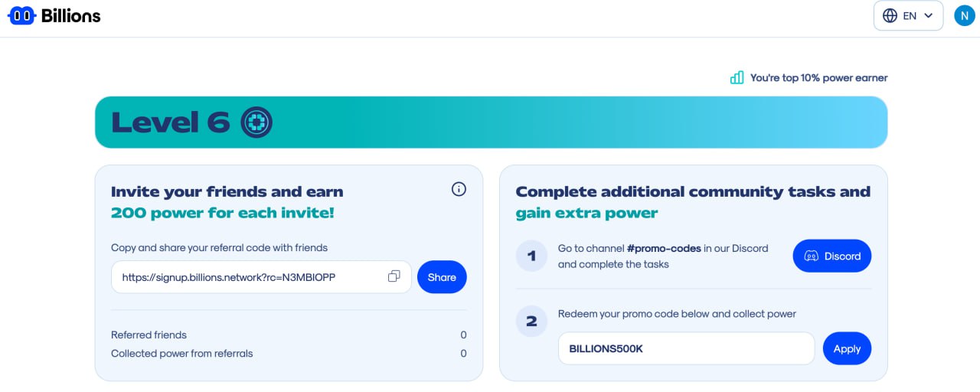Open Discord via the Discord button

832,256
